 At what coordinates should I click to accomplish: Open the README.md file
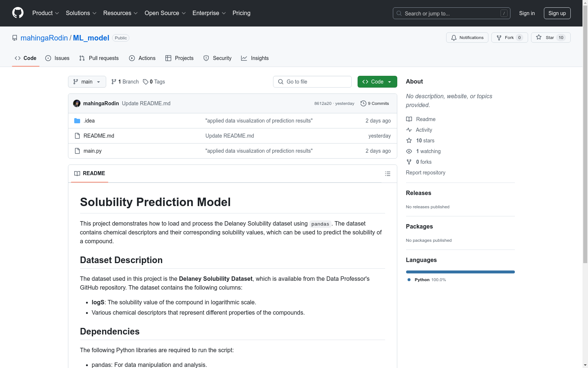tap(99, 136)
